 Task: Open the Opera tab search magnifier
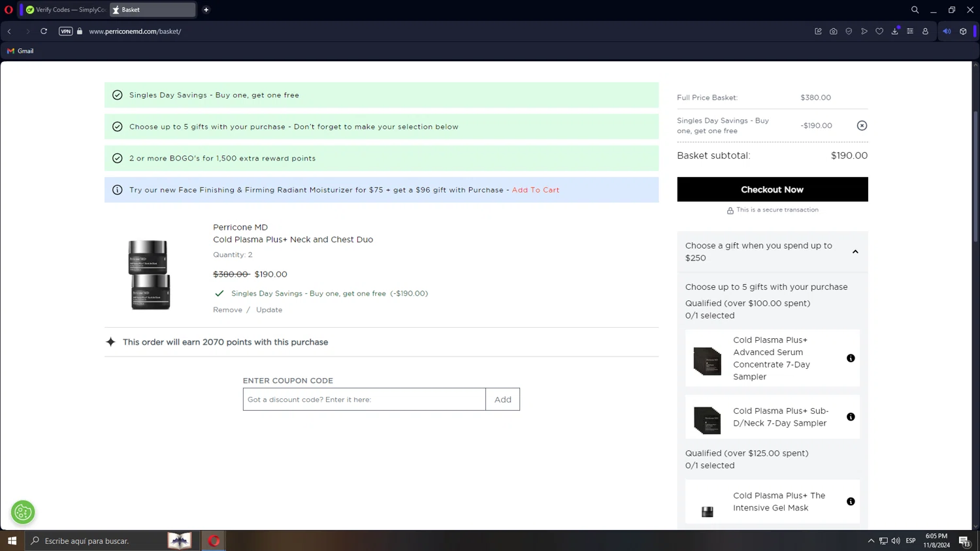click(915, 10)
